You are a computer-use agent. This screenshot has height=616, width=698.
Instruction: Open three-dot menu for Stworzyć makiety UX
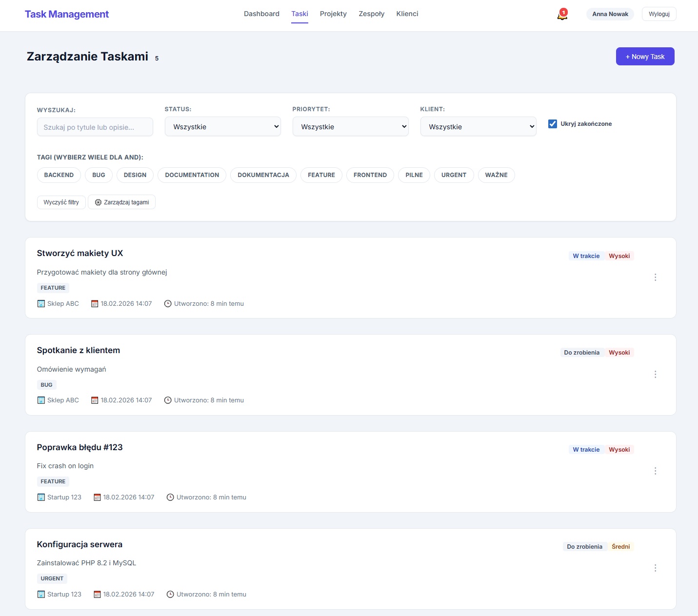[x=655, y=278]
